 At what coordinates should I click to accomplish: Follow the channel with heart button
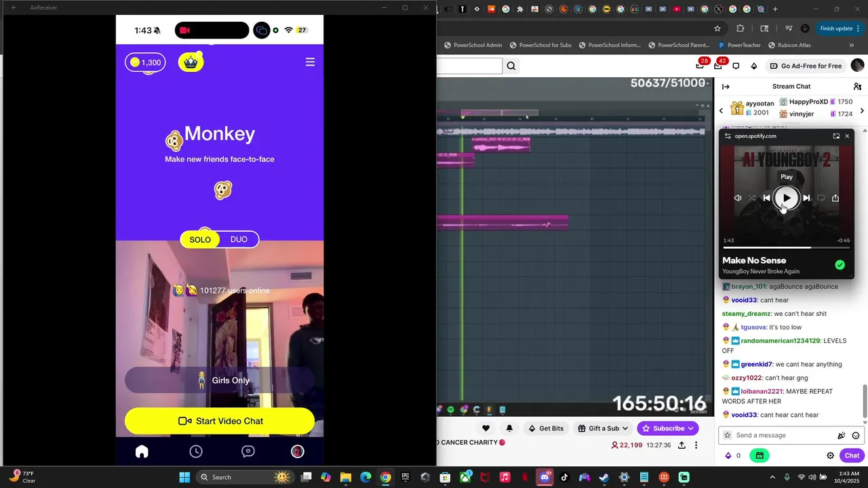click(x=486, y=428)
